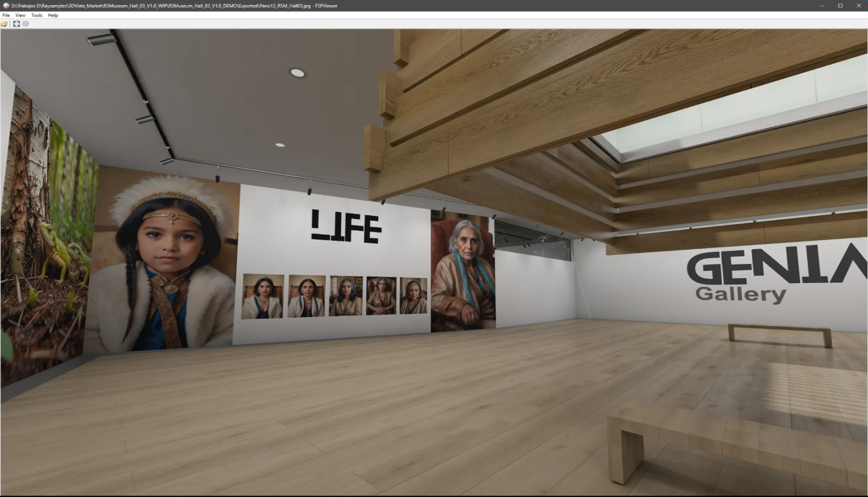Select the first small portrait under LIFE
This screenshot has height=497, width=868.
[262, 297]
